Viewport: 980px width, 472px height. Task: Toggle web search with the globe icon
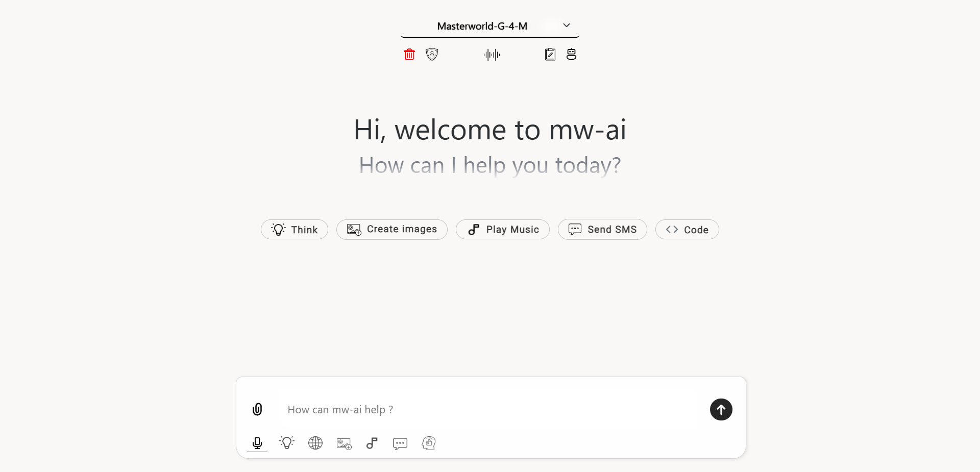(x=315, y=443)
